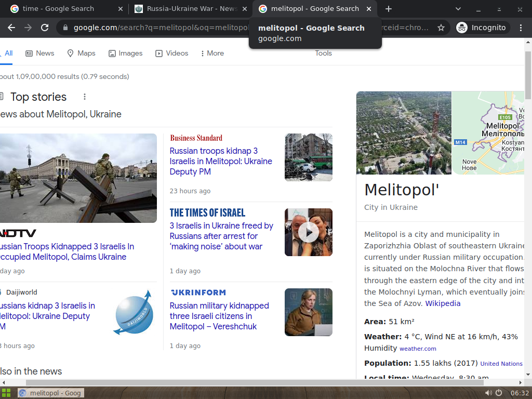Reload the page with the refresh icon
Image resolution: width=532 pixels, height=399 pixels.
coord(45,28)
